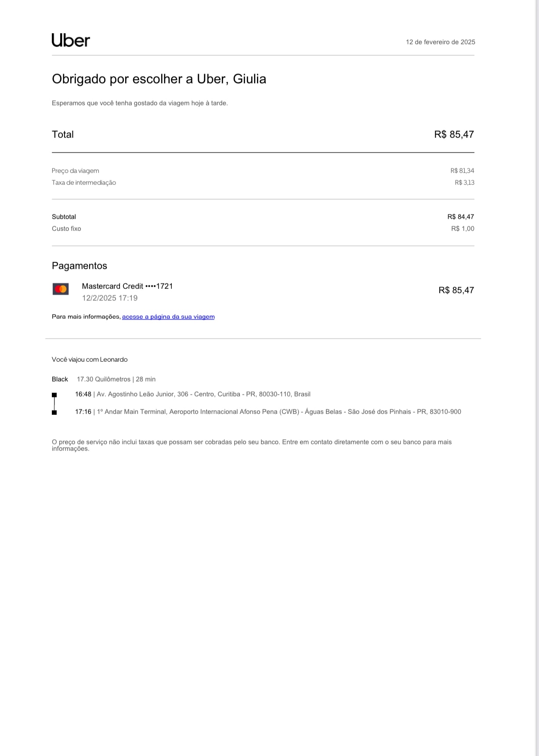Open the 'acesse a página da sua viagem' link
Image resolution: width=539 pixels, height=756 pixels.
[168, 317]
